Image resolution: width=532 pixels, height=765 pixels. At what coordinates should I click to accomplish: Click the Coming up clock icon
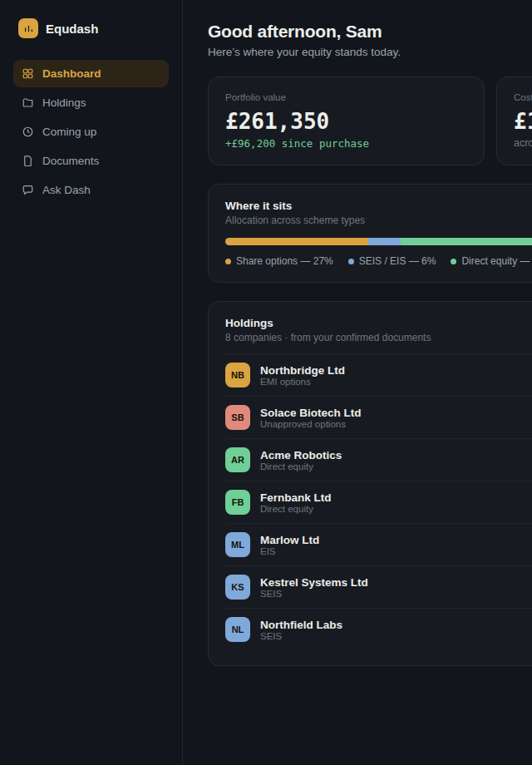click(27, 131)
